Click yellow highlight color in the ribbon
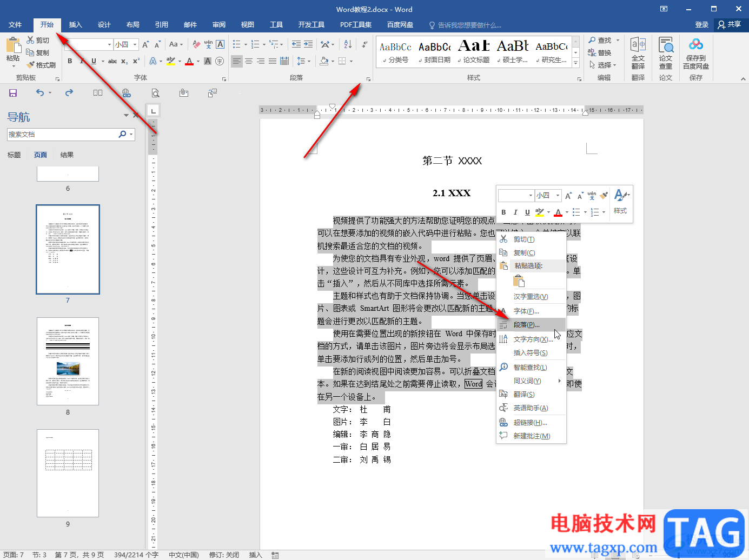The image size is (749, 560). (170, 62)
